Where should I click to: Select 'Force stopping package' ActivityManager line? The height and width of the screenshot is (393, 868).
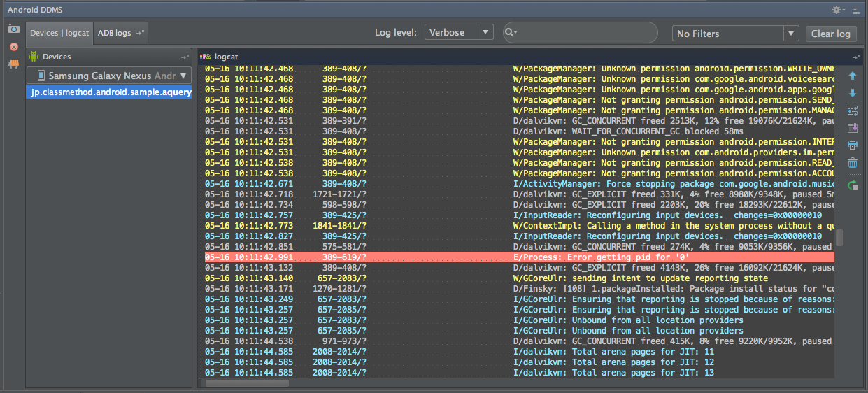pos(520,184)
